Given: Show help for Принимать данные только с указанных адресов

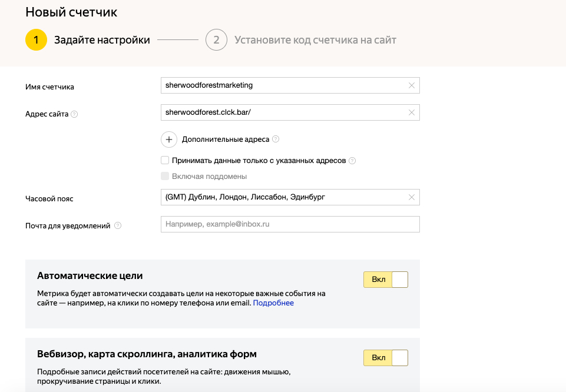Looking at the screenshot, I should [x=352, y=161].
